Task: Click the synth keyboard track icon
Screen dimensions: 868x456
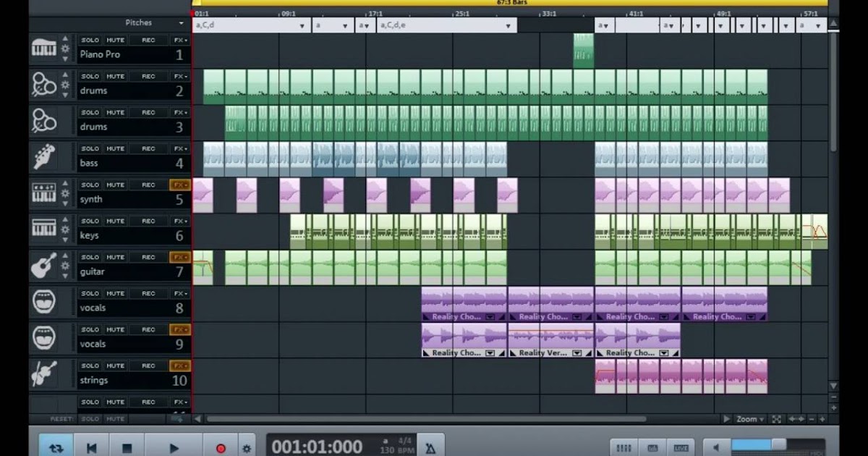Action: coord(44,194)
